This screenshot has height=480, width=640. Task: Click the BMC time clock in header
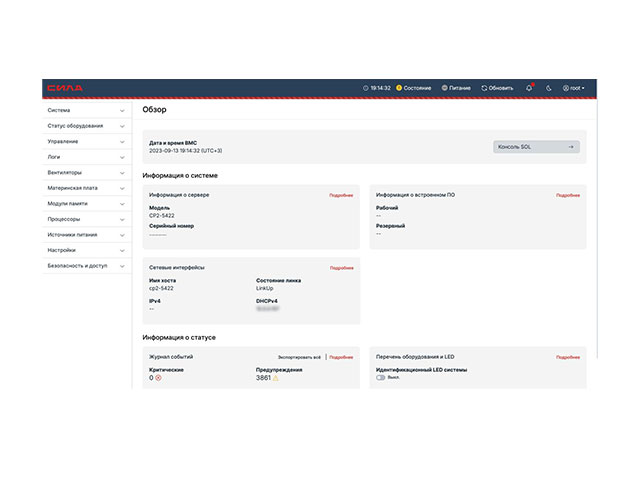[x=376, y=88]
